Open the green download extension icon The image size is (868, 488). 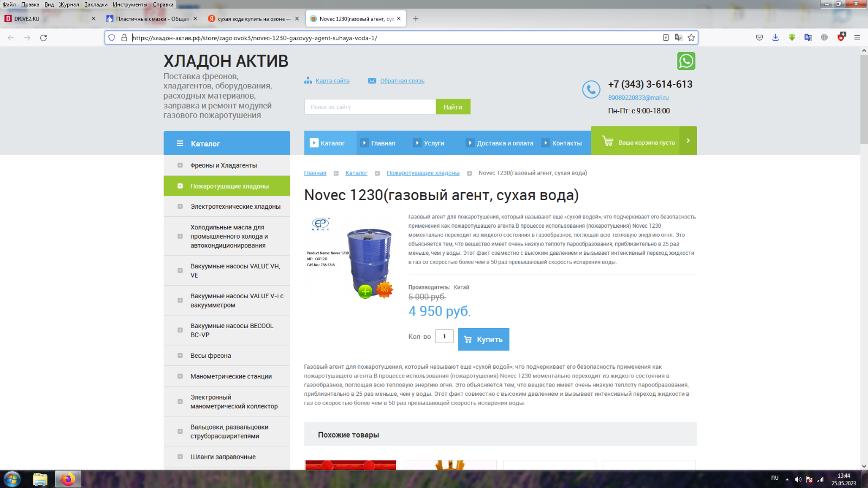[x=792, y=37]
